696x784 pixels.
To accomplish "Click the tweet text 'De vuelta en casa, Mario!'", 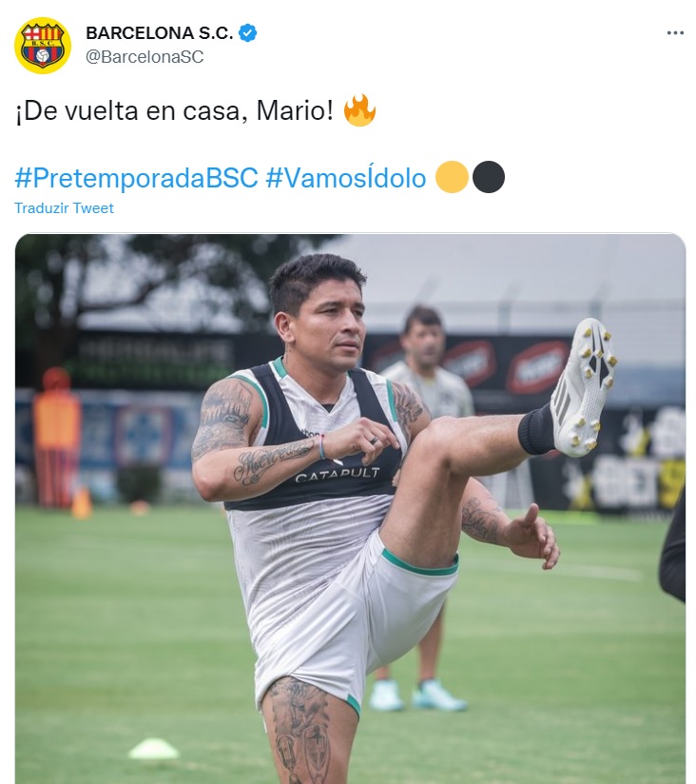I will pos(174,111).
